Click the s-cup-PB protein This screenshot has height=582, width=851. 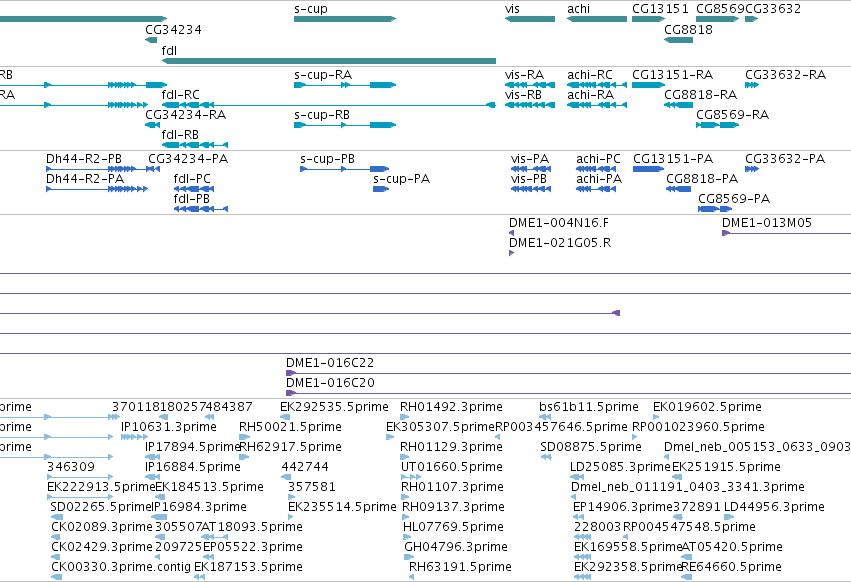click(345, 169)
